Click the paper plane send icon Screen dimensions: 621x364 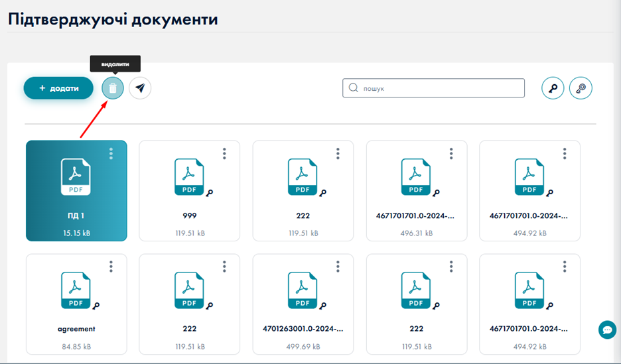[x=140, y=88]
